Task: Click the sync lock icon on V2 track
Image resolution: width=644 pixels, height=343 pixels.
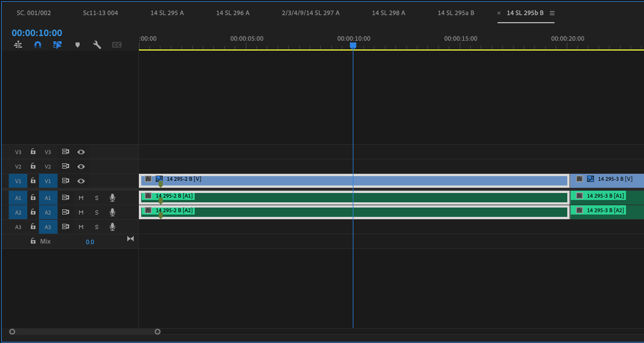Action: coord(66,166)
